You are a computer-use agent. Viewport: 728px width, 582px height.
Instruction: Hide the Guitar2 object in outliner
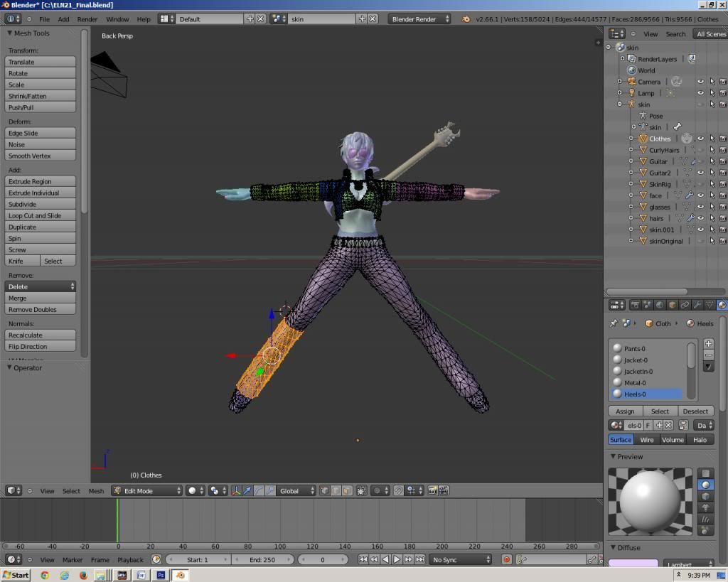click(x=700, y=173)
